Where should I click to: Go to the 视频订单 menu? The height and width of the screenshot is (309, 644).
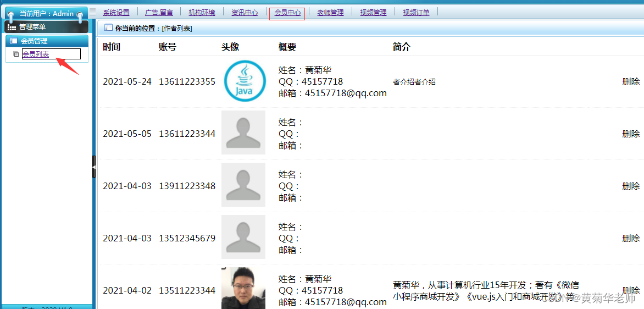416,13
